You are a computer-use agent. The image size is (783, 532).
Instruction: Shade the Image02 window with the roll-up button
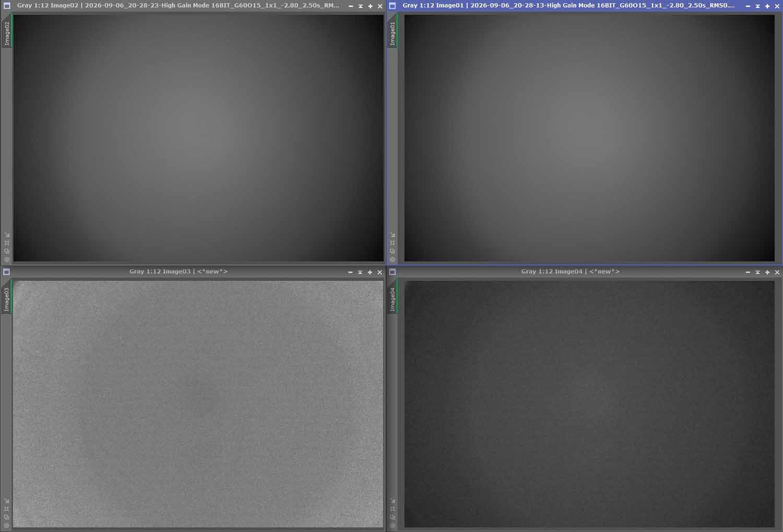click(360, 6)
